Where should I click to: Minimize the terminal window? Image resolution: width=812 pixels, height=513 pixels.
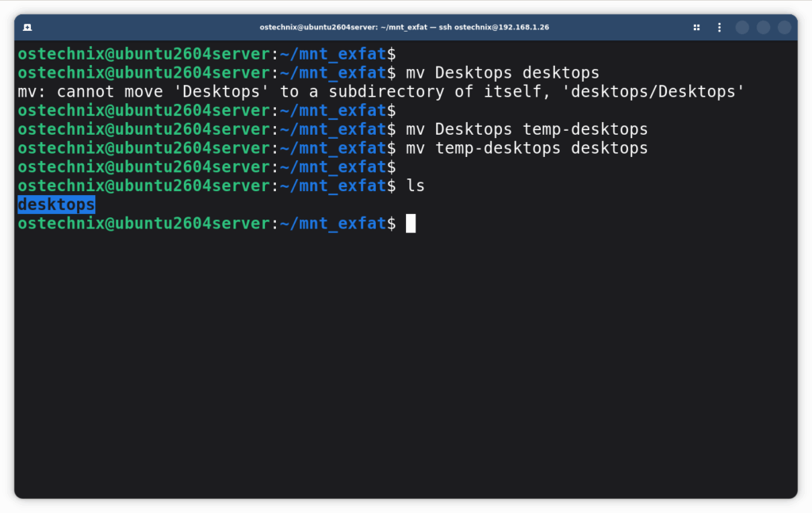(x=742, y=28)
